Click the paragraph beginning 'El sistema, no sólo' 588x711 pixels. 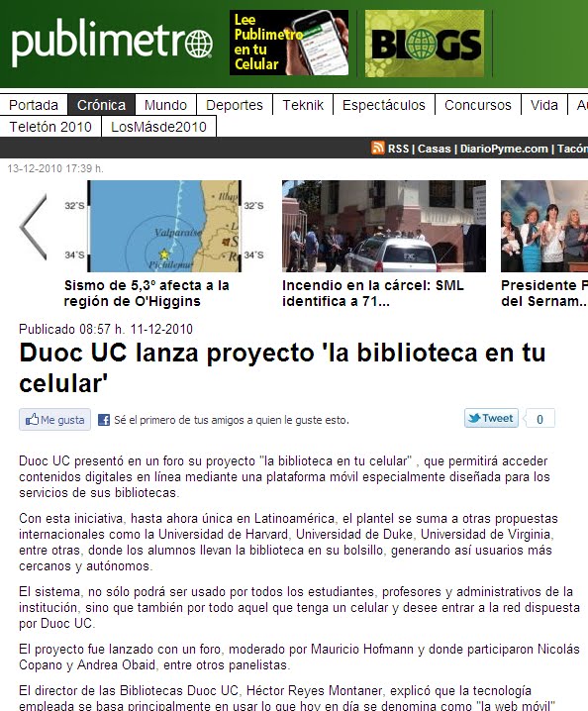point(299,607)
